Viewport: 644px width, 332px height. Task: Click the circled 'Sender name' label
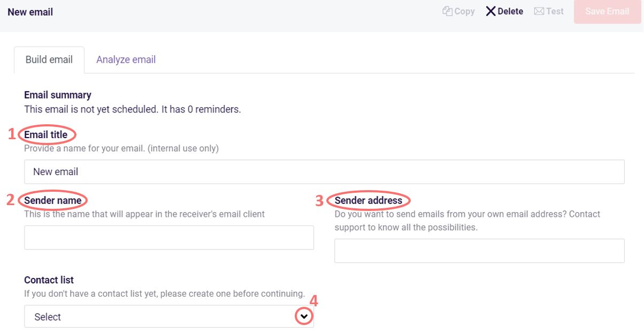[x=53, y=201]
